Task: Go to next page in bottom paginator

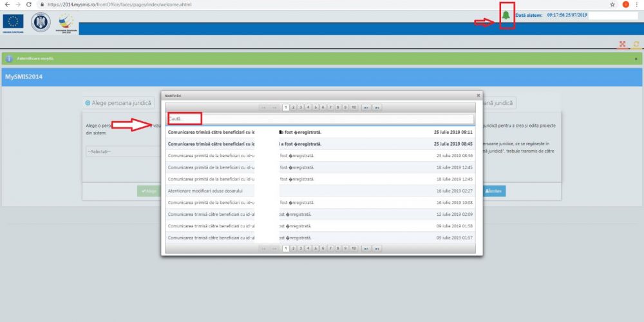Action: pyautogui.click(x=366, y=248)
